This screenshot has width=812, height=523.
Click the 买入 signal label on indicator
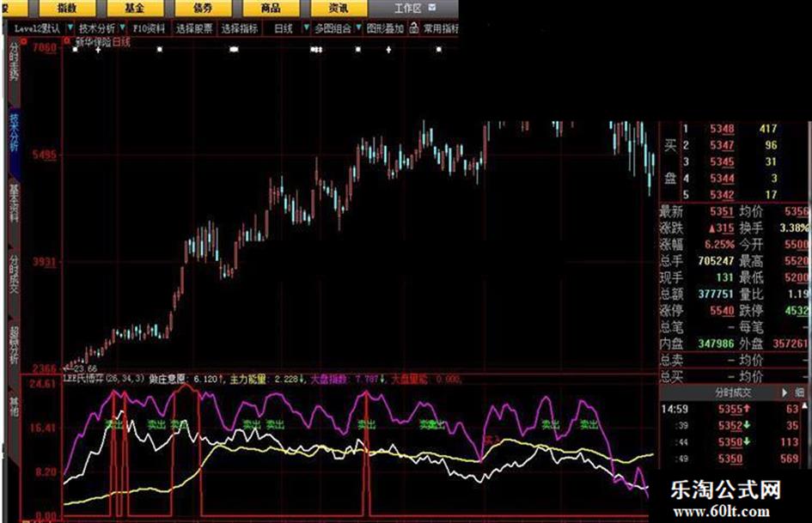tap(491, 441)
